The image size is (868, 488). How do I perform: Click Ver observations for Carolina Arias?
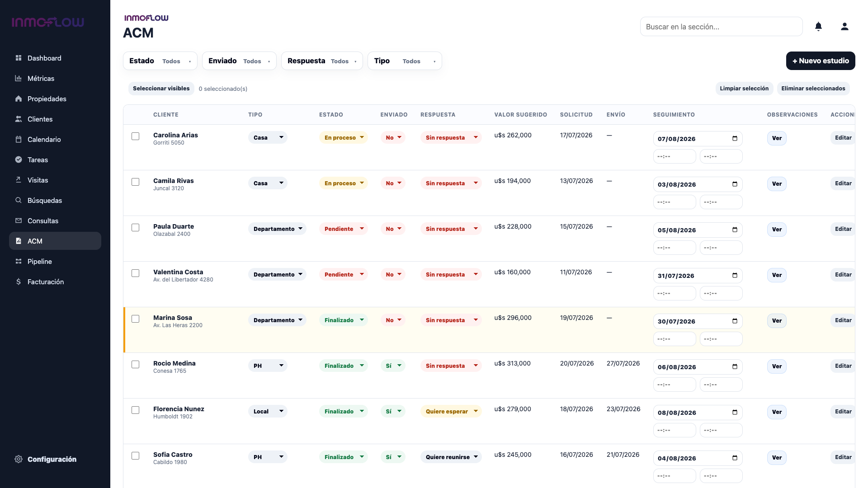(777, 138)
